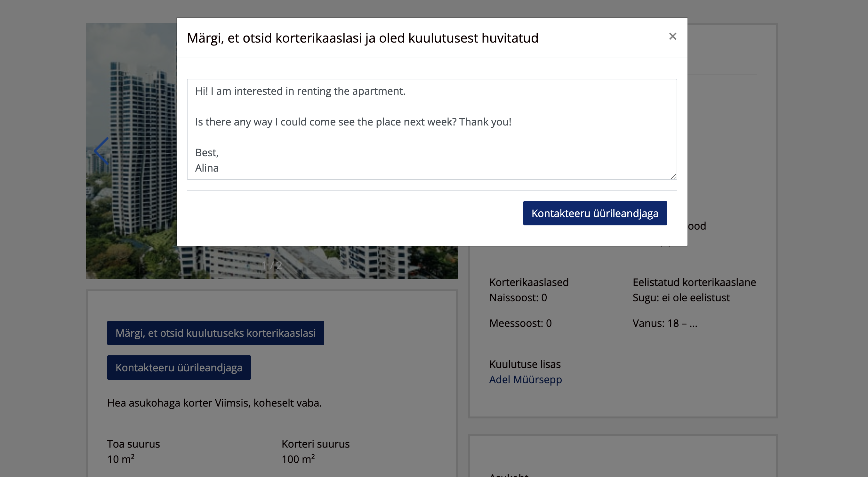Screen dimensions: 868x477
Task: Click the 1 / 2 photo counter
Action: (x=272, y=265)
